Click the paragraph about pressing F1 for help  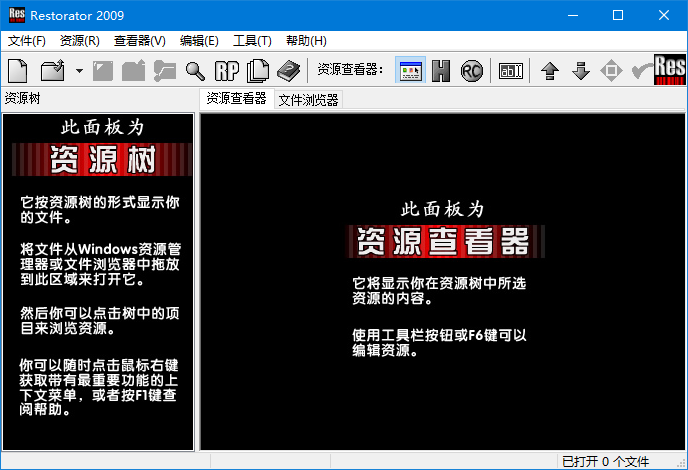(x=99, y=387)
